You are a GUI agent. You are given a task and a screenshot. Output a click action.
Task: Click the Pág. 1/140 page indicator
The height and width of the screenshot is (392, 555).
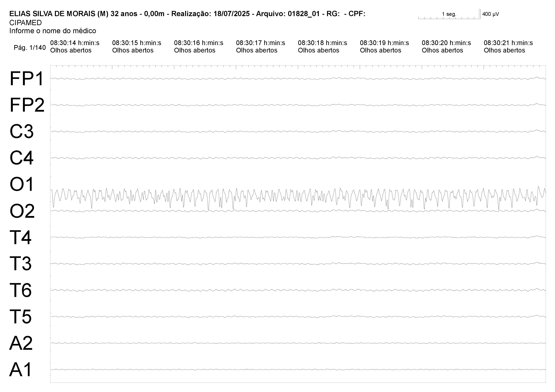30,48
